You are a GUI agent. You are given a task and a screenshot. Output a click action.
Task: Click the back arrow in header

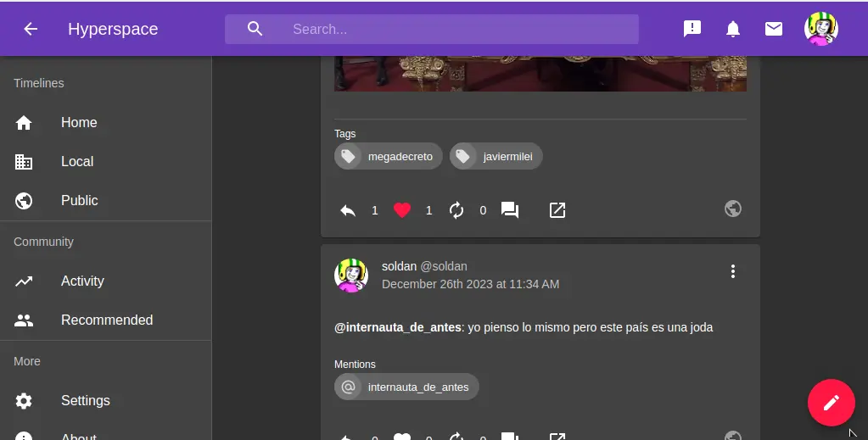pyautogui.click(x=31, y=29)
